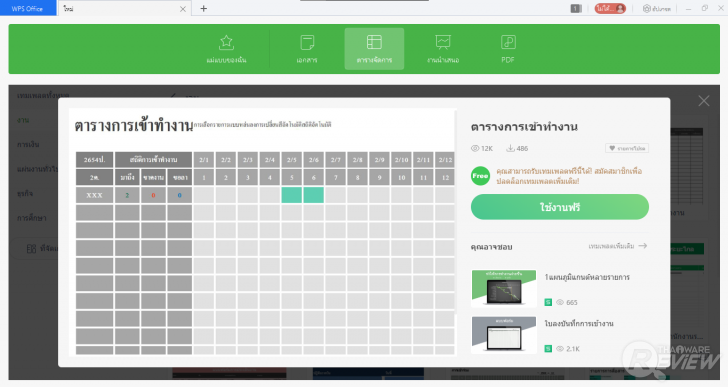Select the business category in sidebar

click(25, 194)
